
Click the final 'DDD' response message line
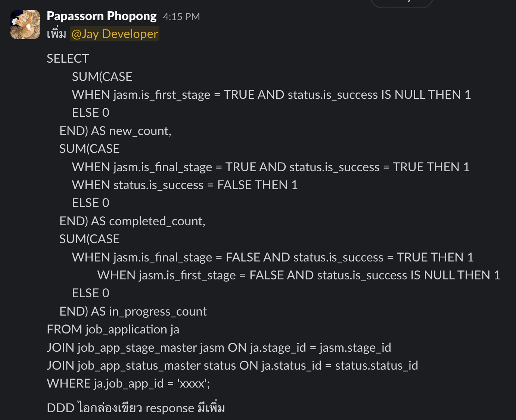point(136,408)
